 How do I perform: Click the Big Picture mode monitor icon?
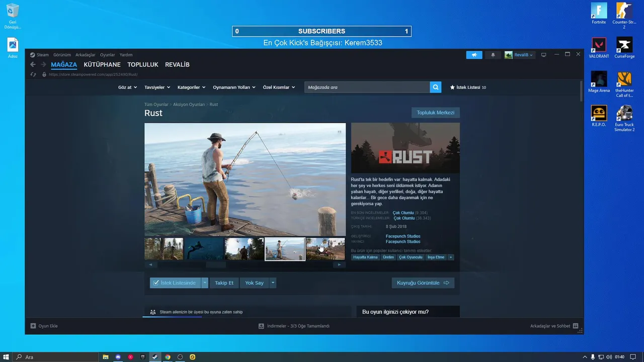coord(543,55)
